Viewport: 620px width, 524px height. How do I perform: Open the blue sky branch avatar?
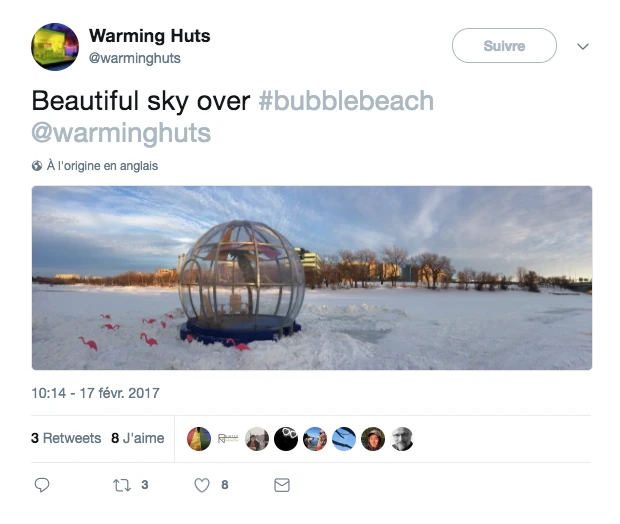pyautogui.click(x=344, y=439)
